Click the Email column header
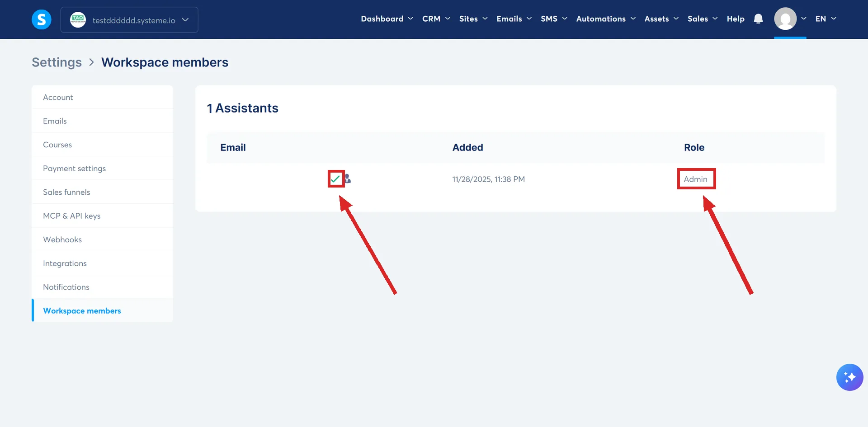Screen dimensions: 868x427 tap(233, 147)
